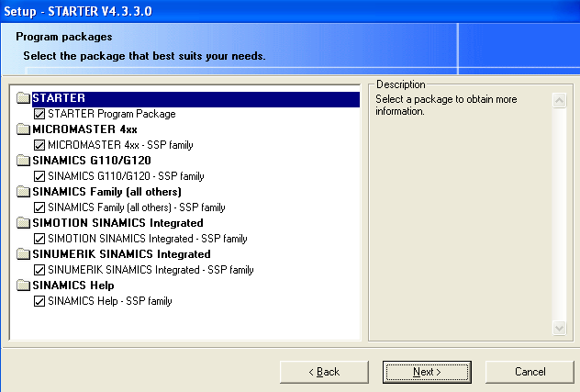This screenshot has width=580, height=392.
Task: Click the 'MICROMASTER 4xx - SSP family' label text
Action: [120, 145]
